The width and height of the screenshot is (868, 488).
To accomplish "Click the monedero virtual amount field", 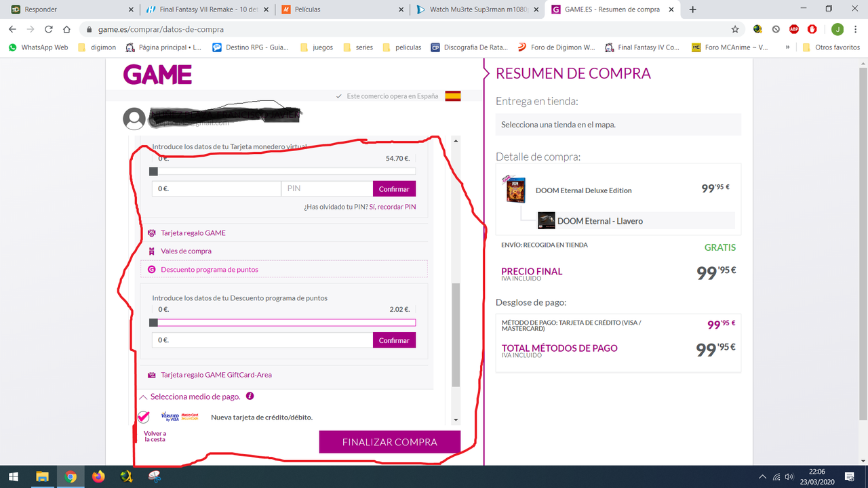I will click(216, 189).
